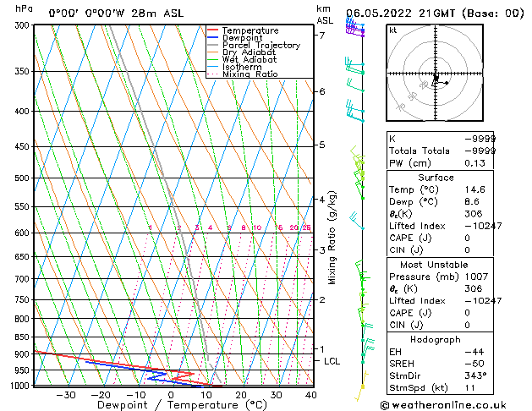
Task: Click the 'Parcel Trajectory' legend entry
Action: 261,45
